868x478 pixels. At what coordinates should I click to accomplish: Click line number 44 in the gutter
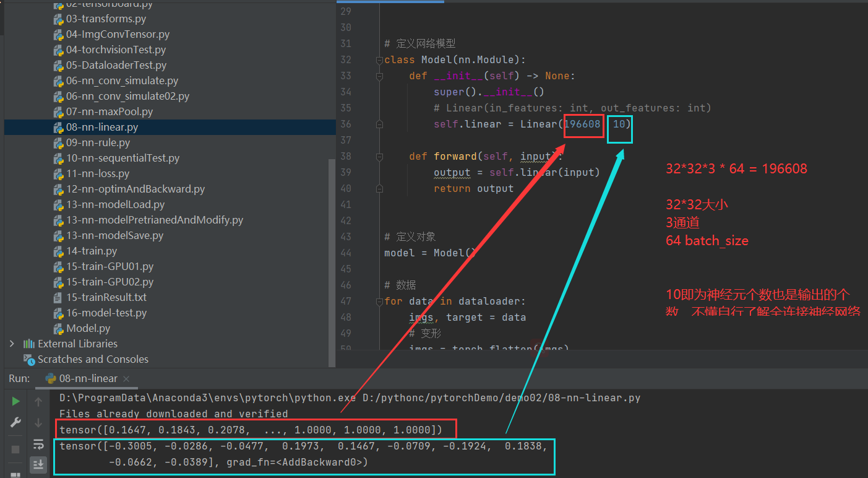[x=345, y=253]
